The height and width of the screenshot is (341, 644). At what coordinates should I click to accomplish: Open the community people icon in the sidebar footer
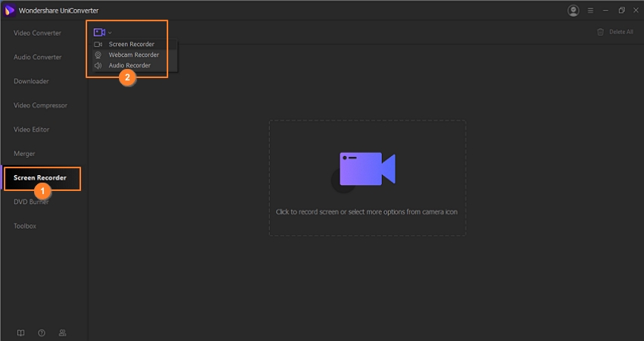(x=62, y=333)
